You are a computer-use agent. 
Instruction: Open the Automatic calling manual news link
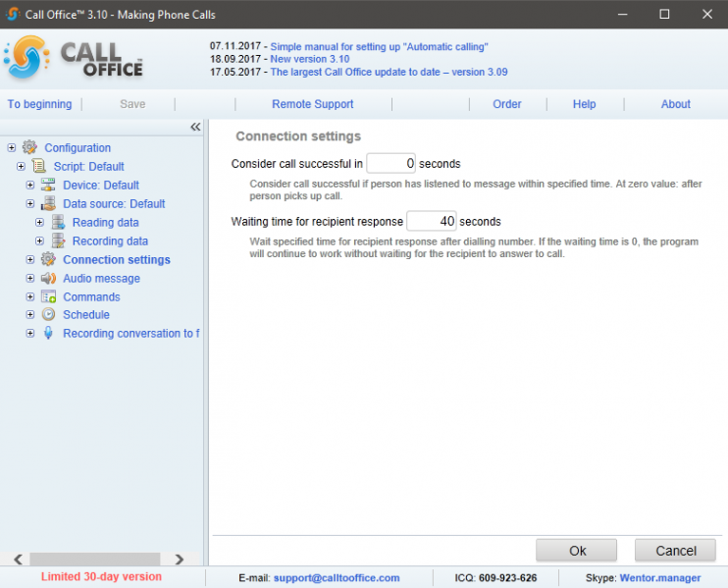click(x=379, y=46)
